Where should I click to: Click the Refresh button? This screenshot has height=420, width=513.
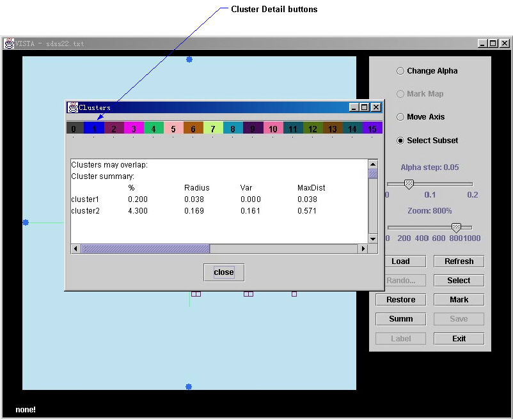click(x=459, y=261)
